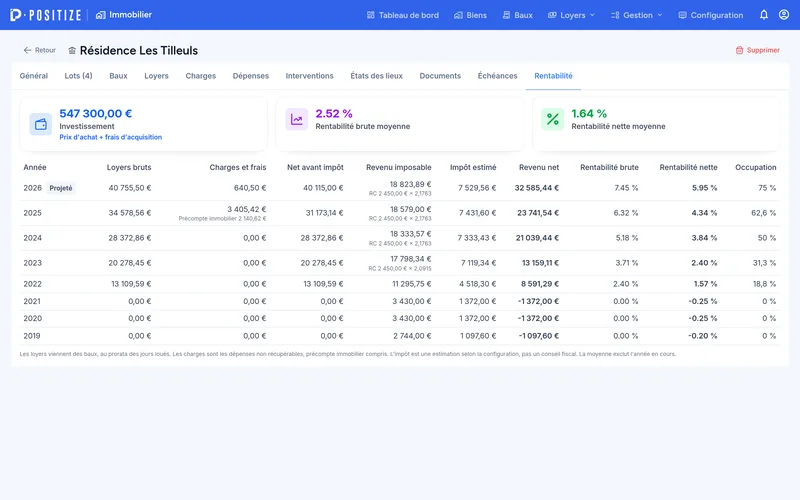
Task: Open the États des lieux tab
Action: click(377, 76)
